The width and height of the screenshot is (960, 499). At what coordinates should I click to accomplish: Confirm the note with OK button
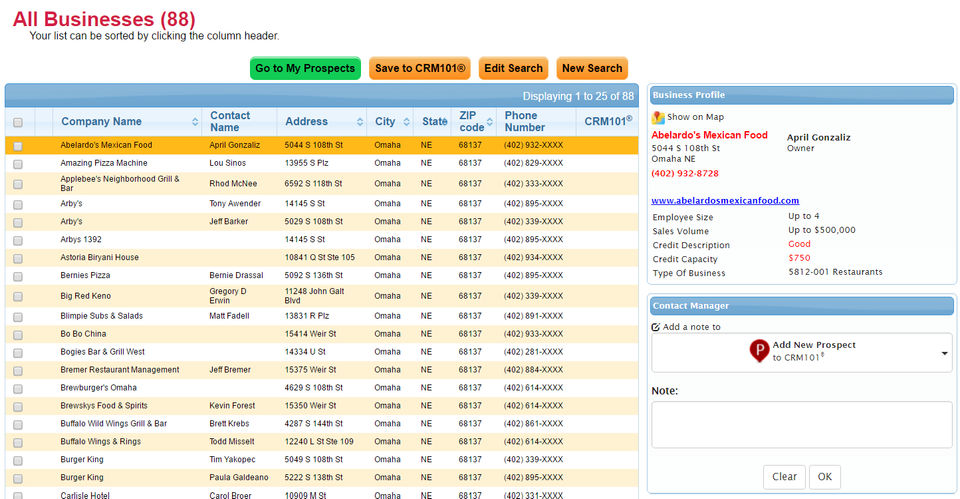click(825, 477)
